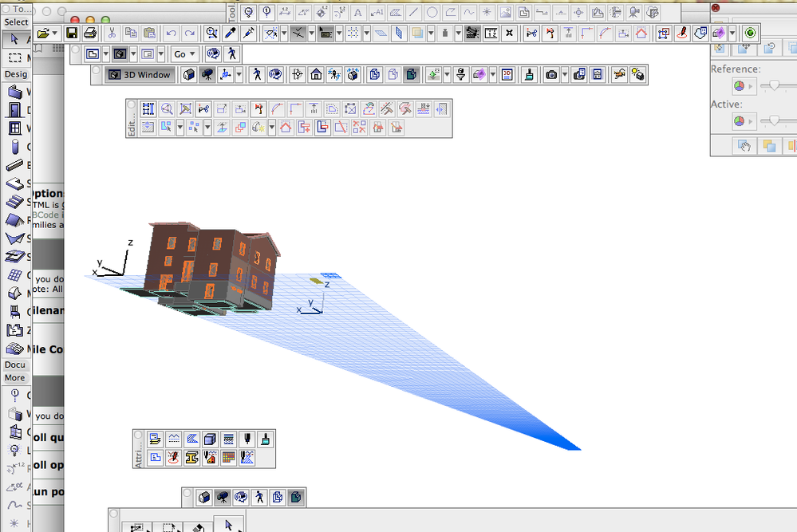Click the filename input field in the left panel
Viewport: 797px width, 532px height.
pyautogui.click(x=48, y=310)
